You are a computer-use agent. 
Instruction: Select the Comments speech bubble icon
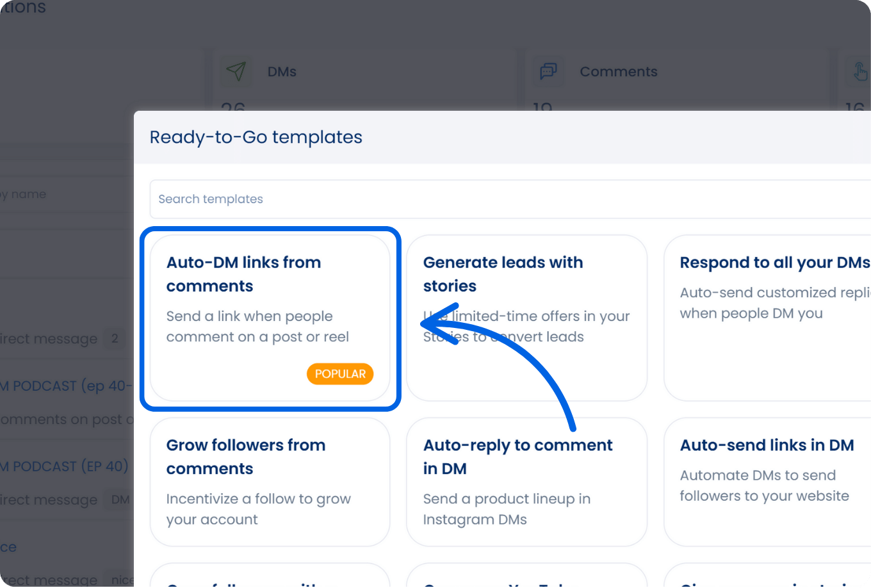point(548,71)
